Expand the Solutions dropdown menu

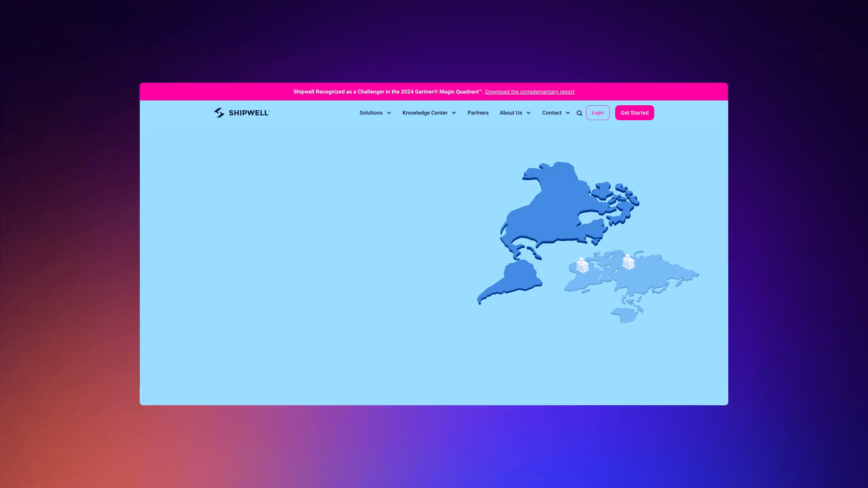pyautogui.click(x=375, y=113)
